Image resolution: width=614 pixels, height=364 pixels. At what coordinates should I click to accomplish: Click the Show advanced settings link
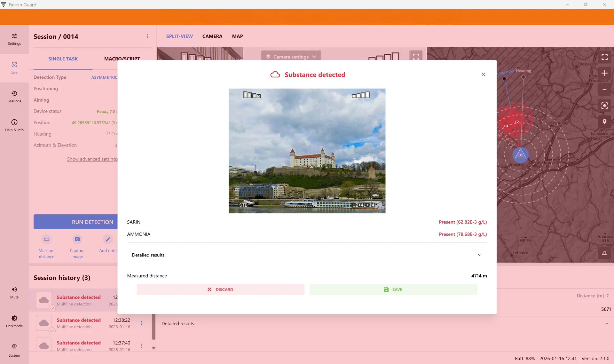[x=92, y=159]
